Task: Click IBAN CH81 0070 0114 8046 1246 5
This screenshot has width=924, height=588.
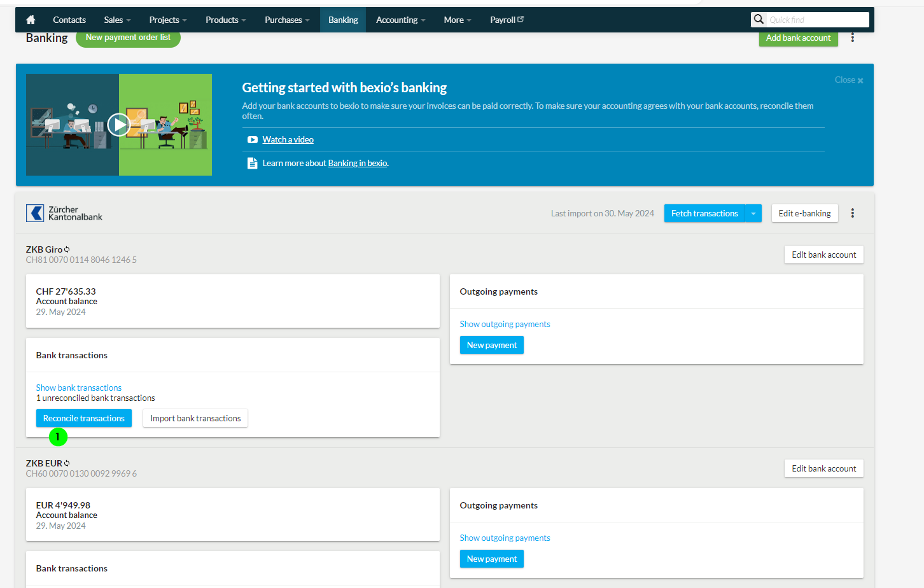Action: tap(81, 260)
